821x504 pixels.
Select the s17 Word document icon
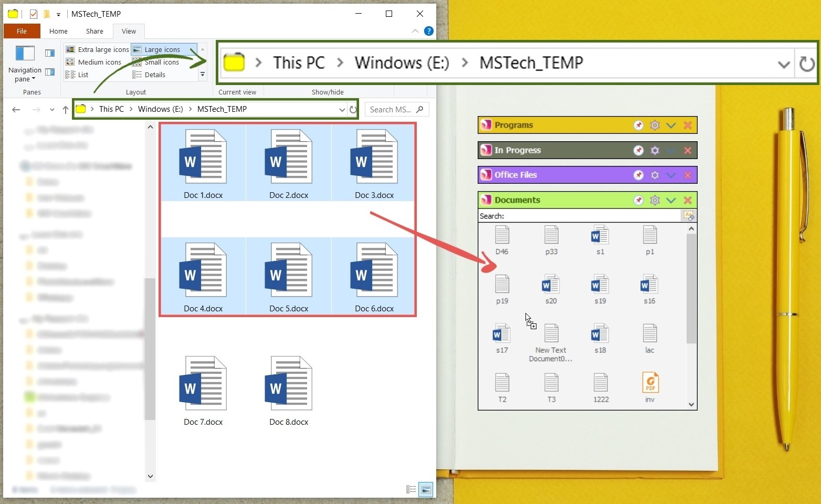click(502, 334)
